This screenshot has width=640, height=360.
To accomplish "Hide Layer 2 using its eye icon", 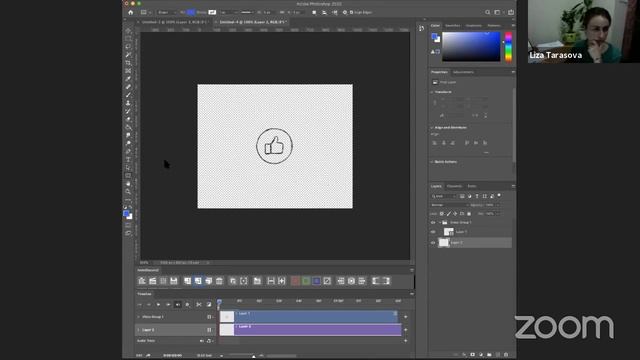I will click(433, 242).
